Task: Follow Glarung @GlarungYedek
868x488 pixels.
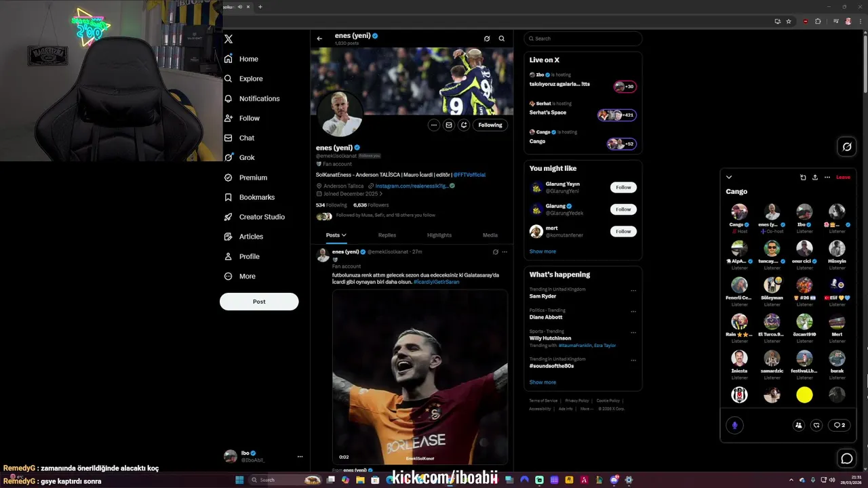Action: [623, 209]
